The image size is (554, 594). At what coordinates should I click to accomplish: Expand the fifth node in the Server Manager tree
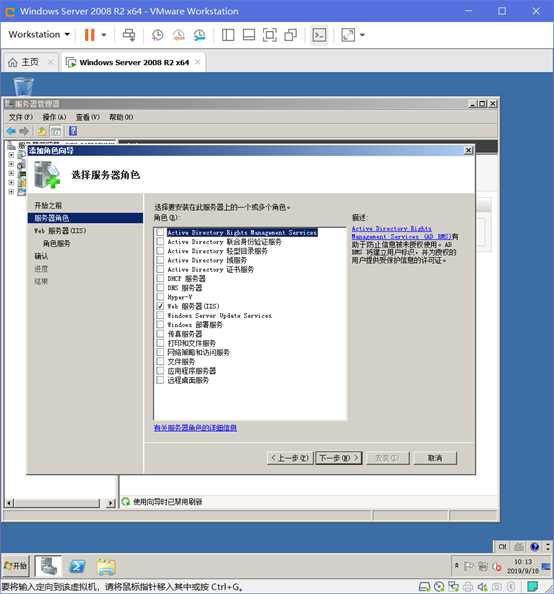click(x=11, y=192)
